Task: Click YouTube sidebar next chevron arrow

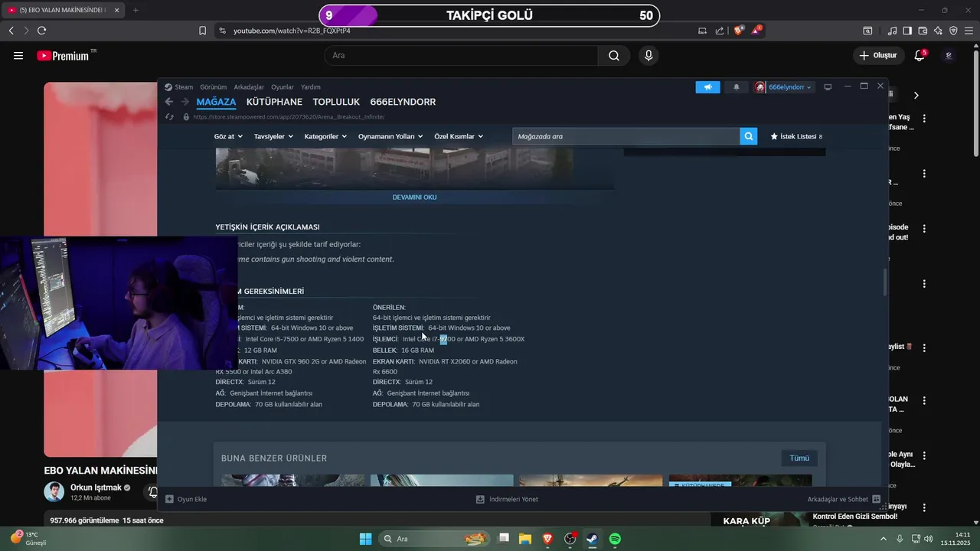Action: tap(916, 95)
